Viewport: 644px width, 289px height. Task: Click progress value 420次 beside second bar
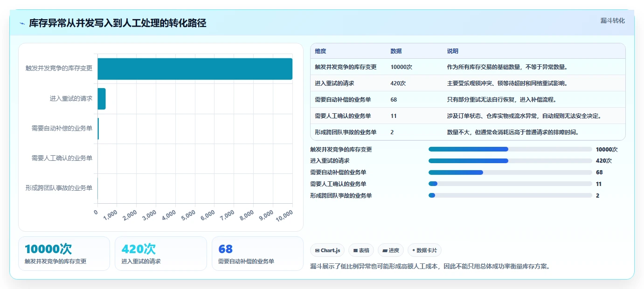(x=604, y=161)
